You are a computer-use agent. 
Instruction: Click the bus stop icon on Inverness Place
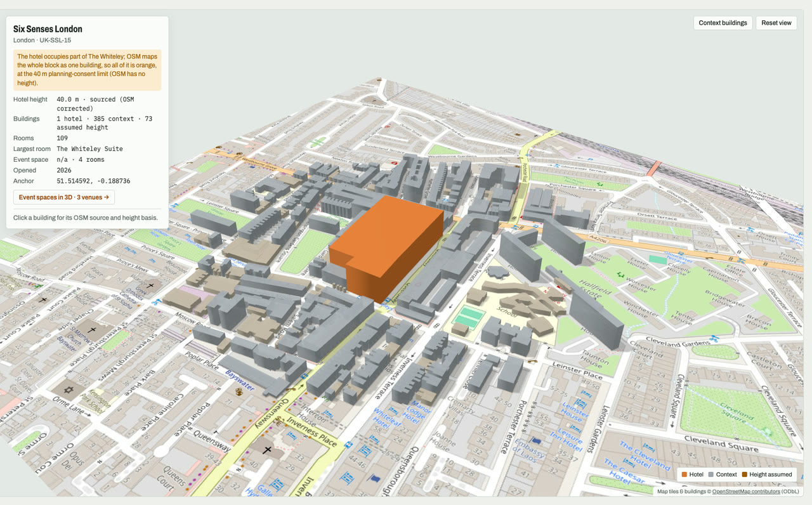click(349, 444)
